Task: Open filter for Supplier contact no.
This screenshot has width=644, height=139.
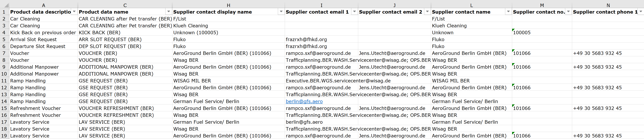Action: (x=568, y=12)
